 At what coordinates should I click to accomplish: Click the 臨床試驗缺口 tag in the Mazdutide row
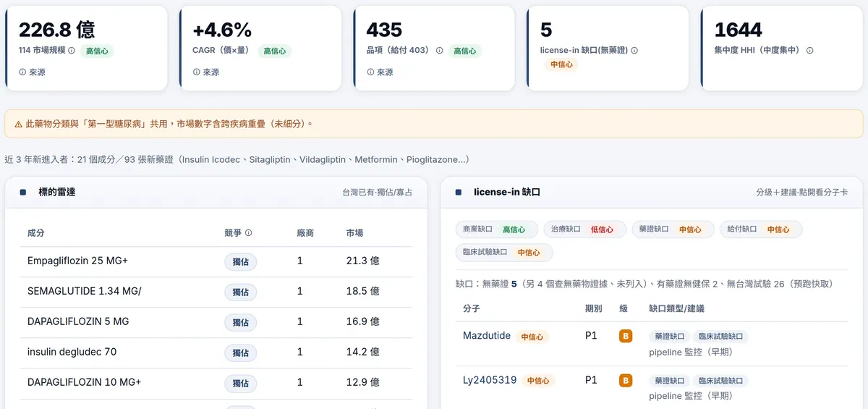pos(720,337)
